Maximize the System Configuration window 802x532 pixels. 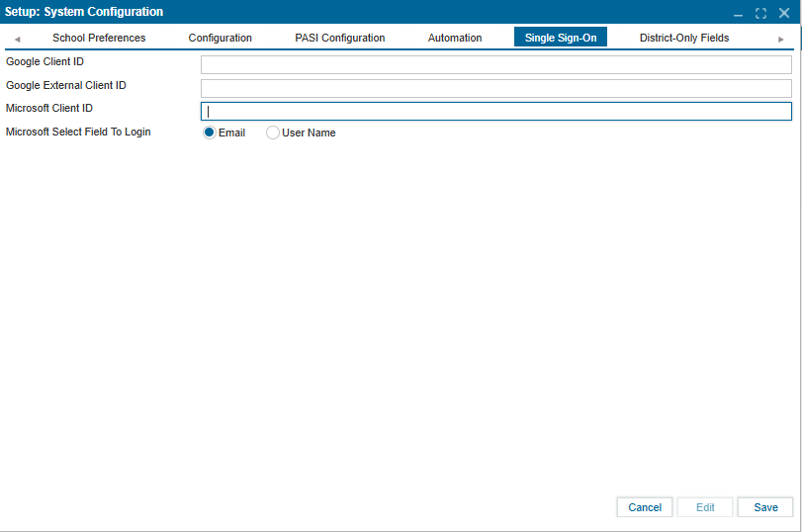760,13
